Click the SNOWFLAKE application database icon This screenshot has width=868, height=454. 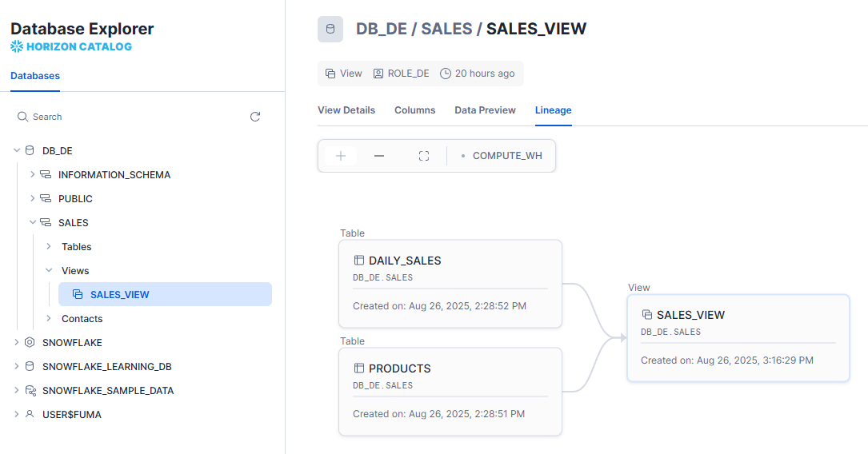[30, 342]
